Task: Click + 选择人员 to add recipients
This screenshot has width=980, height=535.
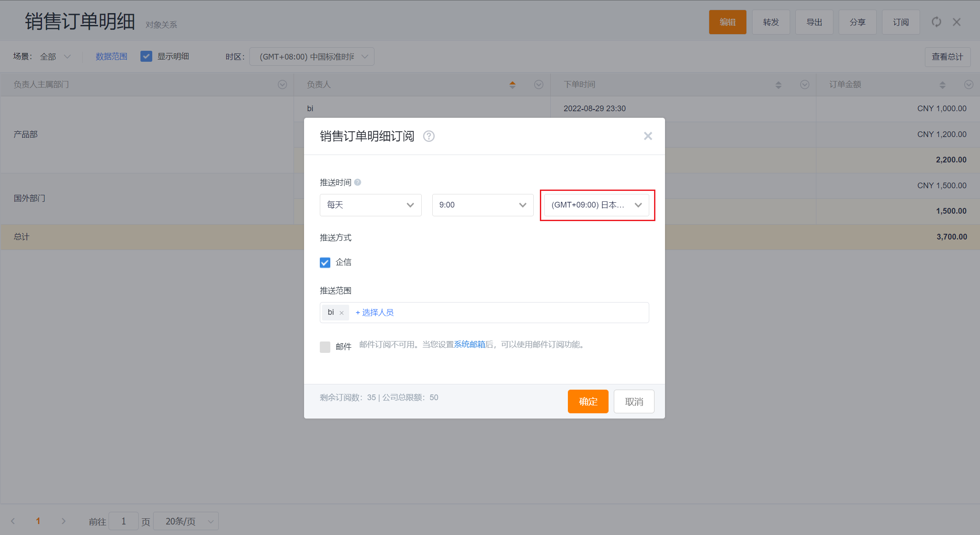Action: pos(374,313)
